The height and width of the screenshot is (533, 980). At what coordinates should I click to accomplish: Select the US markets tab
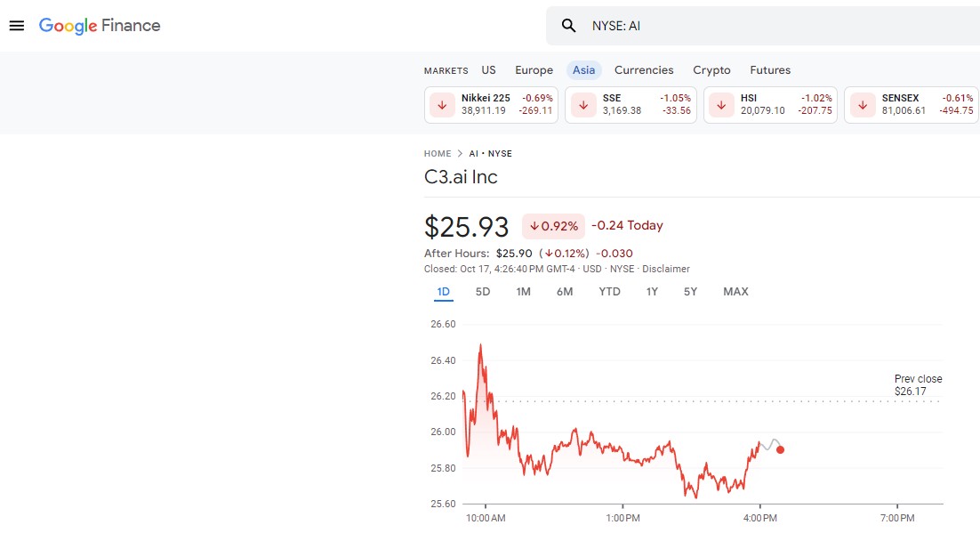click(489, 70)
